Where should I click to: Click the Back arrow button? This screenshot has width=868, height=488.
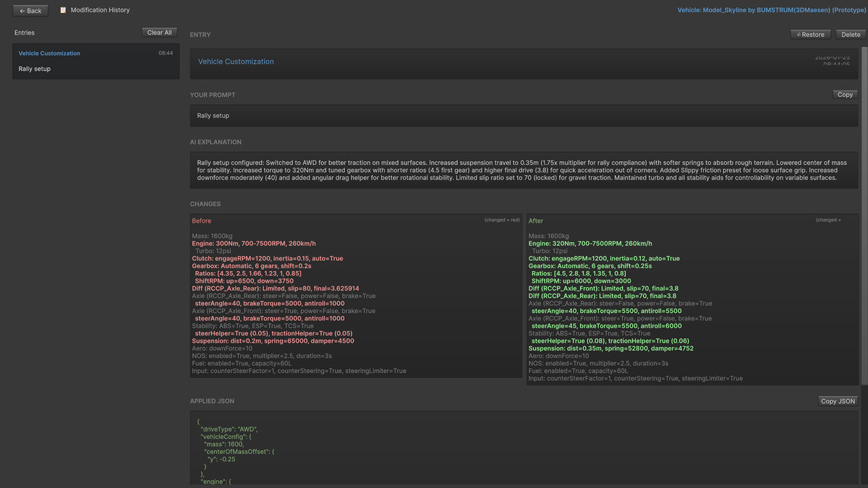(30, 11)
